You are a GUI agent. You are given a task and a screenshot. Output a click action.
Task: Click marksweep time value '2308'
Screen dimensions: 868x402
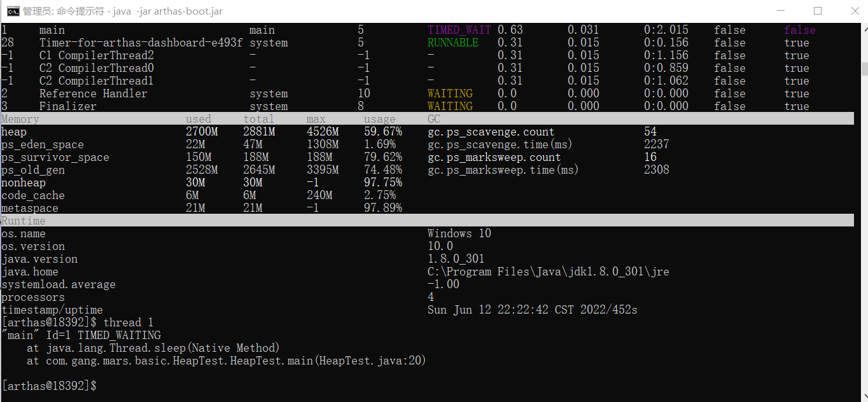pos(657,170)
